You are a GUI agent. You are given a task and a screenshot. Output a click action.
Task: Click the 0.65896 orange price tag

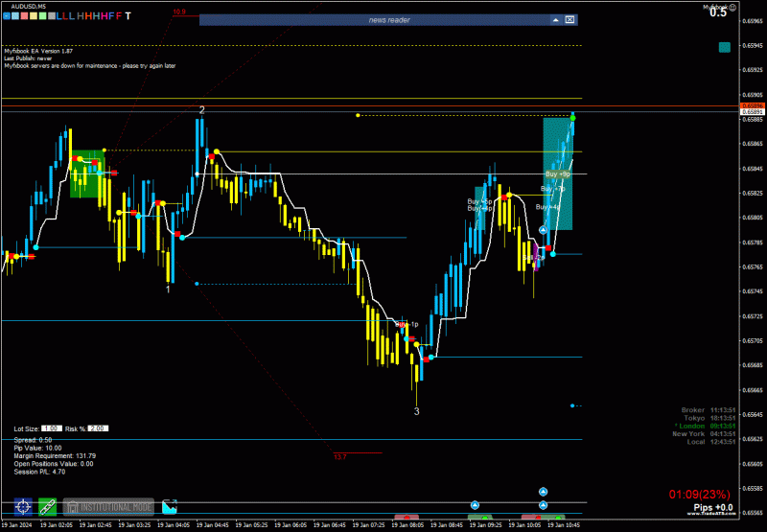tap(753, 105)
